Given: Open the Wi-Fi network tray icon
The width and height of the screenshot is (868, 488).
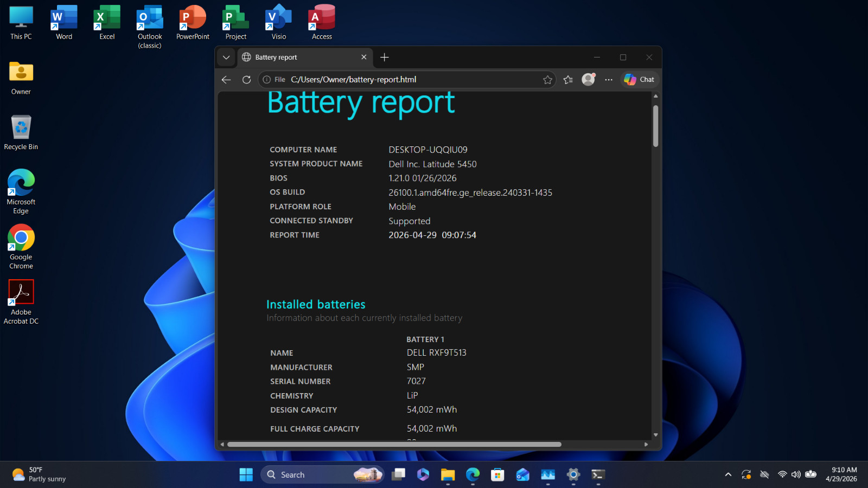Looking at the screenshot, I should 782,475.
